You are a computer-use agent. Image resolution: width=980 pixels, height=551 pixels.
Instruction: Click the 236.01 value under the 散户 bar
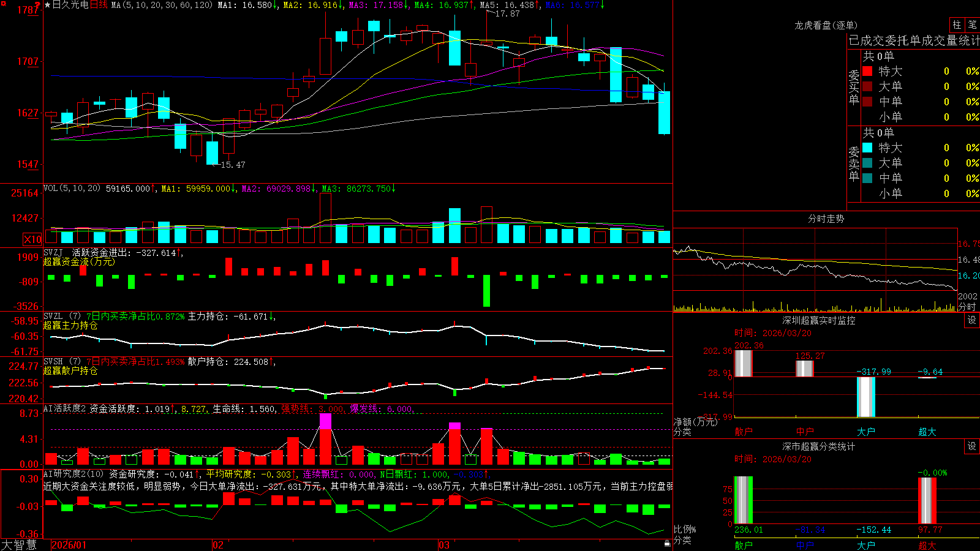748,530
